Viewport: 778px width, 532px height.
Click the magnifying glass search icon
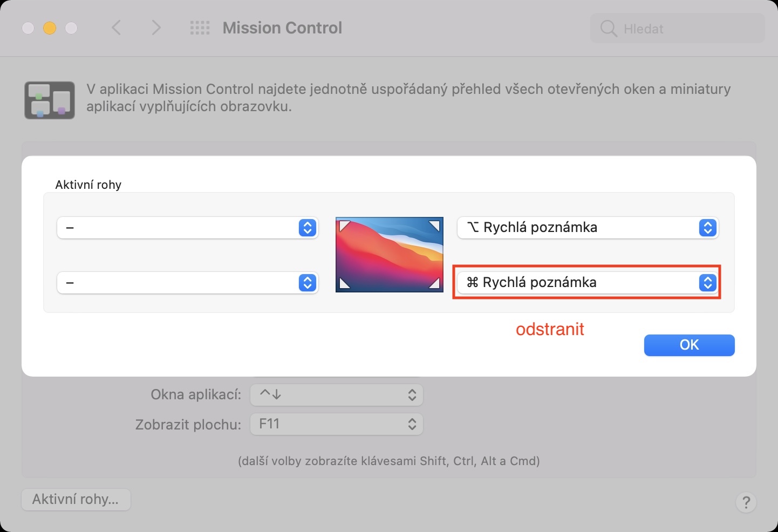coord(608,29)
